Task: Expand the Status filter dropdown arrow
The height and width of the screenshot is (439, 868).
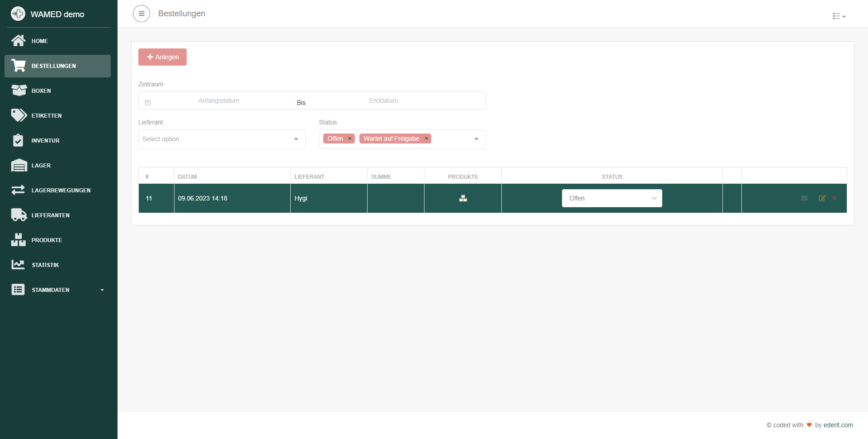Action: (x=476, y=139)
